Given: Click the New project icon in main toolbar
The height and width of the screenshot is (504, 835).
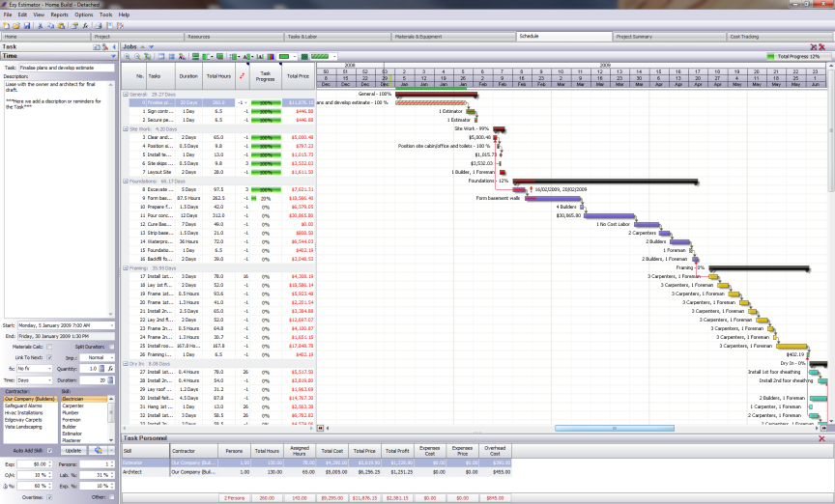Looking at the screenshot, I should click(6, 25).
